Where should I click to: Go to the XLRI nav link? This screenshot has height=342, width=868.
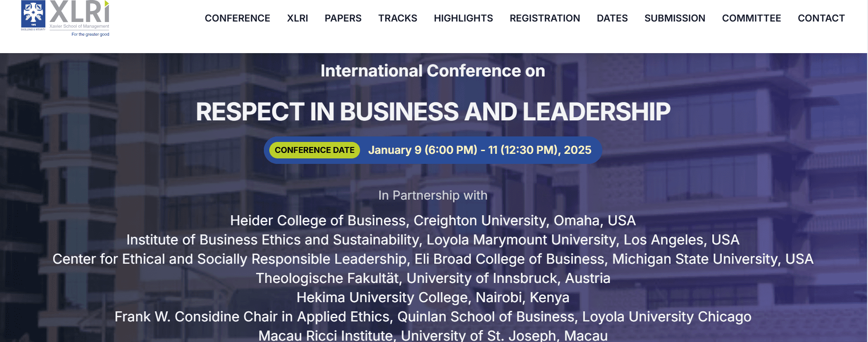pos(297,18)
